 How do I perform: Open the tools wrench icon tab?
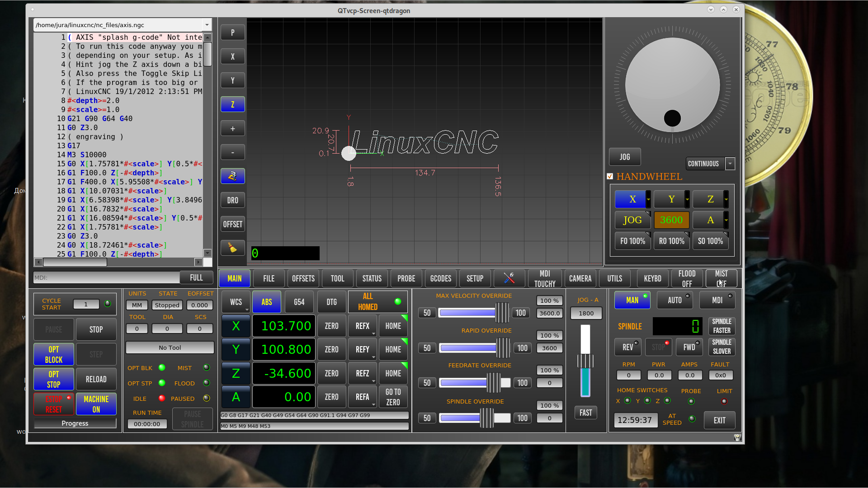509,278
